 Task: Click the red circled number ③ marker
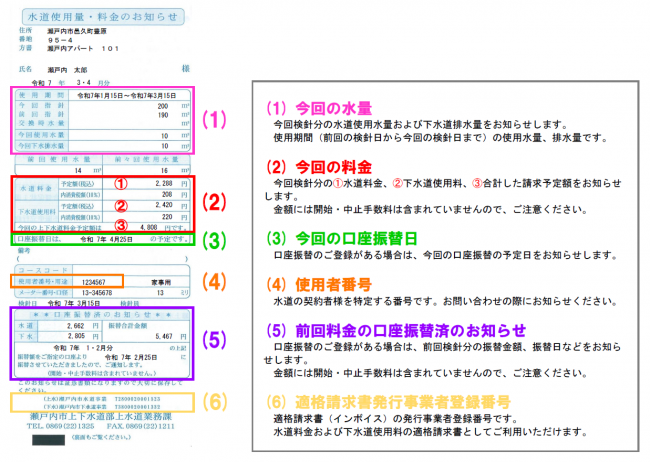click(118, 225)
